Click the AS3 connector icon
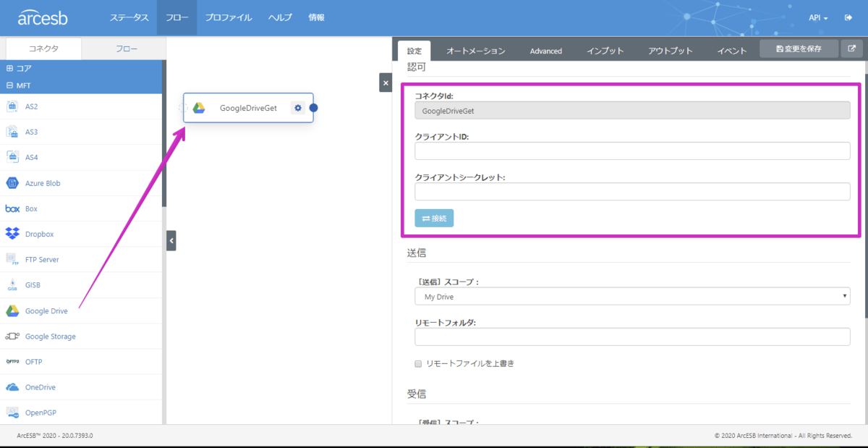868x448 pixels. 12,132
